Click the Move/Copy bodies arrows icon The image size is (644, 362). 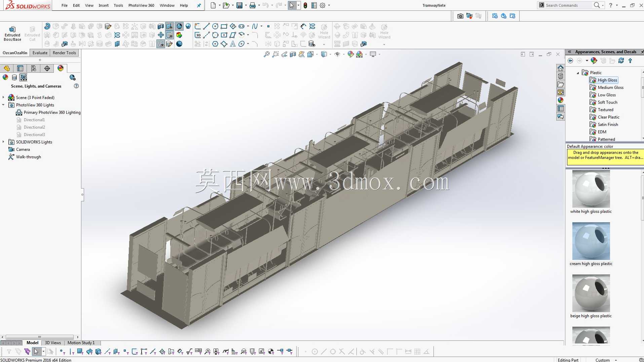coord(161,35)
